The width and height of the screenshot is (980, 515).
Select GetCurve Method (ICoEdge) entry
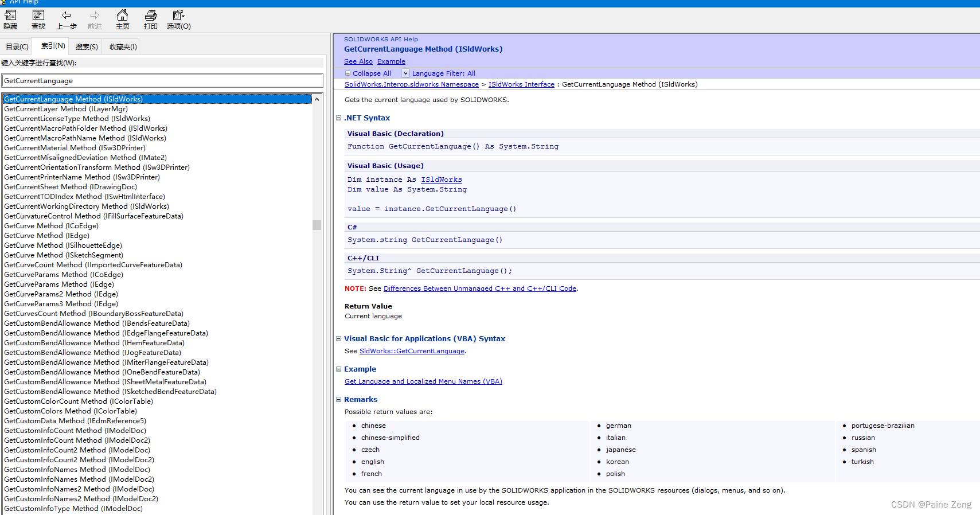pos(52,226)
